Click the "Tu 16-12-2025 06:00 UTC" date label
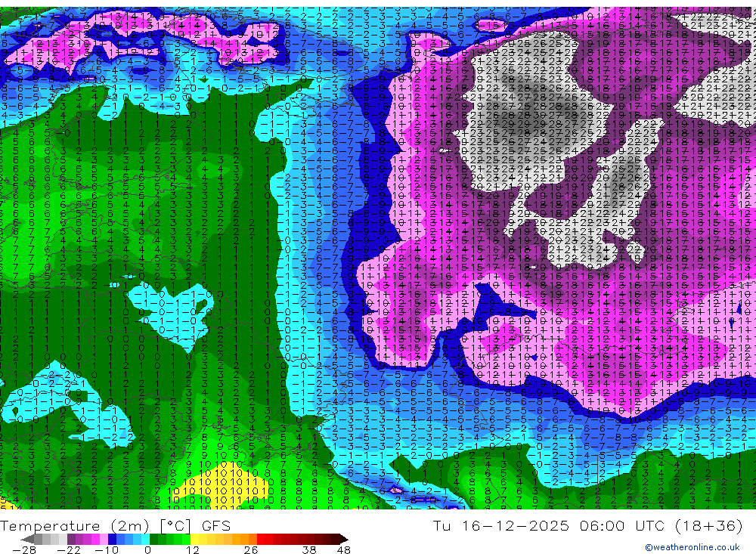The width and height of the screenshot is (756, 554). 549,525
